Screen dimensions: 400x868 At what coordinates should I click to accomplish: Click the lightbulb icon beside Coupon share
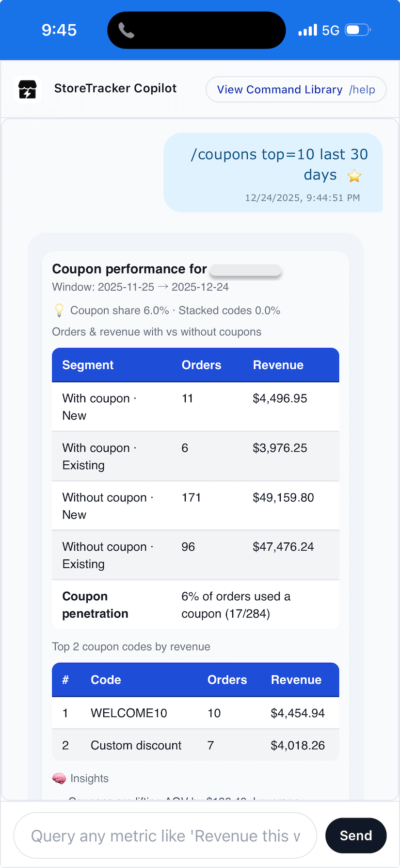pyautogui.click(x=59, y=311)
